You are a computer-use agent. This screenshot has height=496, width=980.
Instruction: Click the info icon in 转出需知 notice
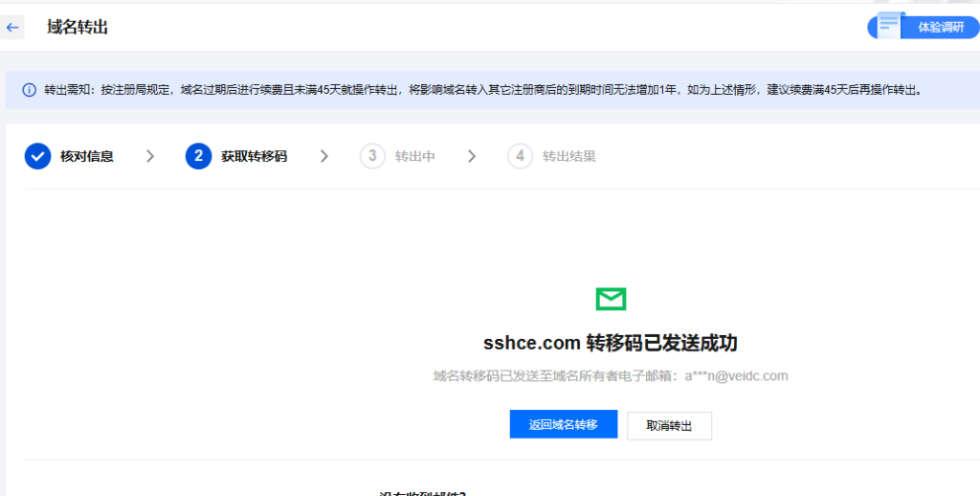click(28, 90)
